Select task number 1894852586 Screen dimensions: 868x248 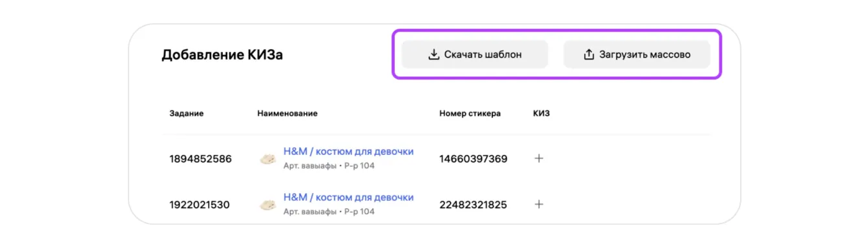click(x=200, y=159)
